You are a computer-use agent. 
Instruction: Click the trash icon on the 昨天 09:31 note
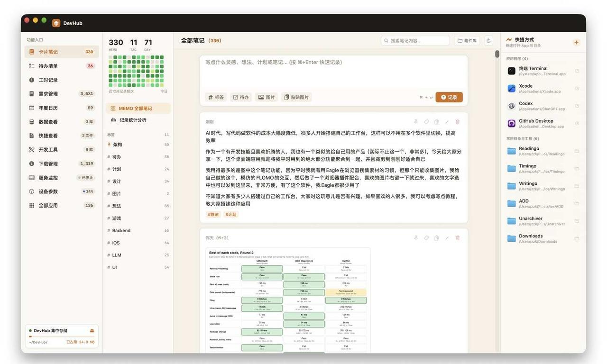pos(458,238)
